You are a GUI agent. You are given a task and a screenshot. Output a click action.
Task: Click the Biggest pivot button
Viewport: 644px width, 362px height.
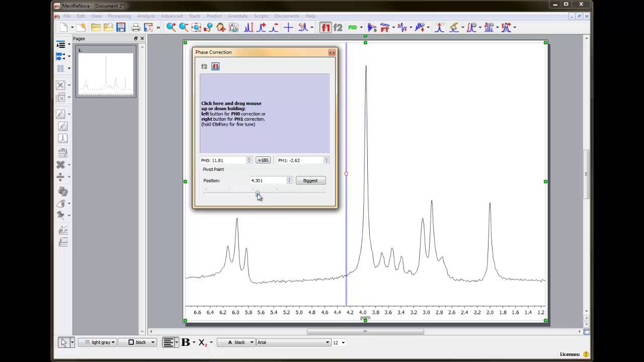pyautogui.click(x=310, y=180)
